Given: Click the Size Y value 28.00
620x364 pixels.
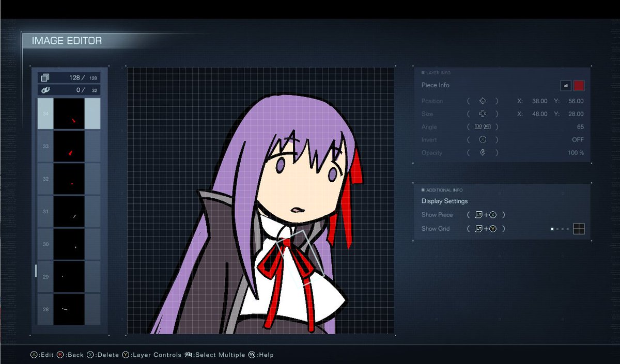Looking at the screenshot, I should click(x=576, y=114).
